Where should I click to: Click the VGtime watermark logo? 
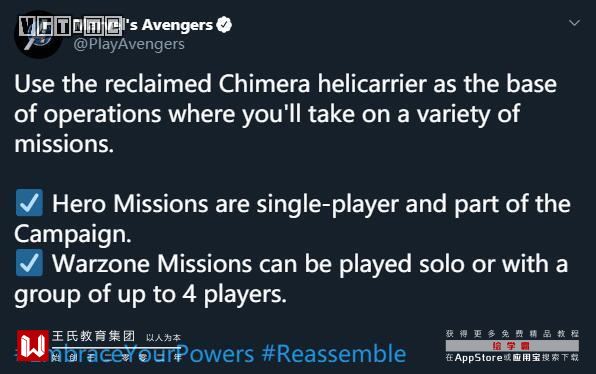[71, 26]
